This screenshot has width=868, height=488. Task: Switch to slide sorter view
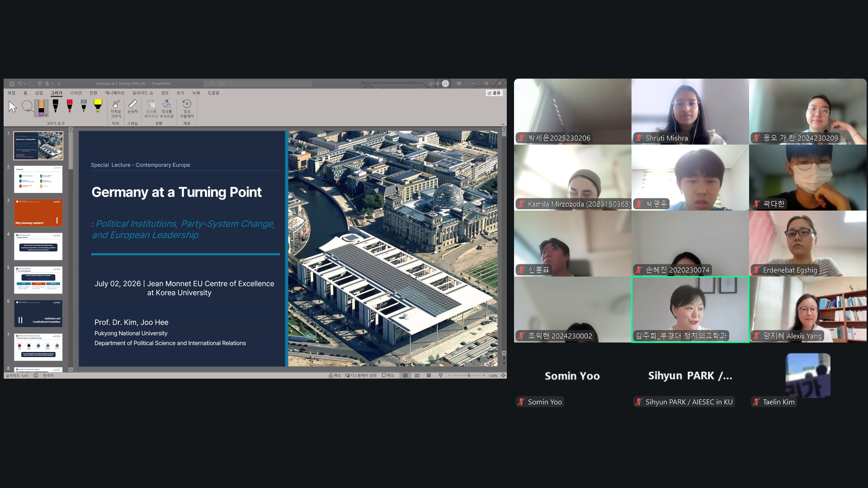[417, 375]
